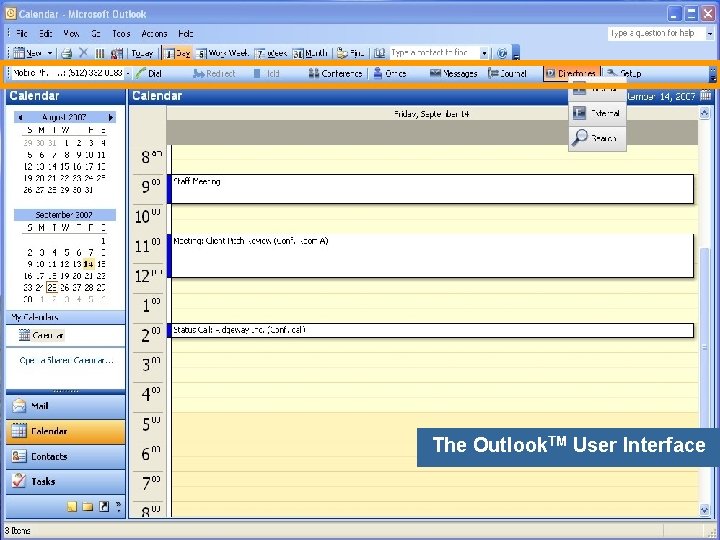Click the 'Type a contact to find' field
The width and height of the screenshot is (720, 540).
click(x=434, y=53)
